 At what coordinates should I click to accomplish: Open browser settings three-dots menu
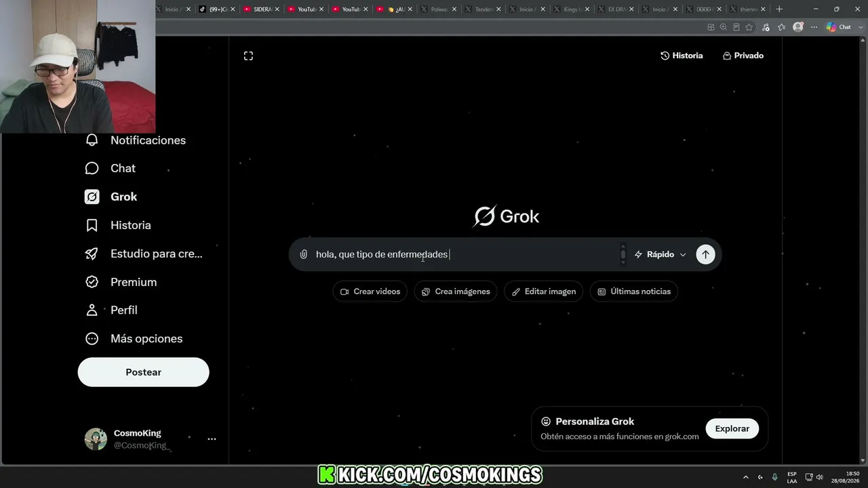point(814,27)
